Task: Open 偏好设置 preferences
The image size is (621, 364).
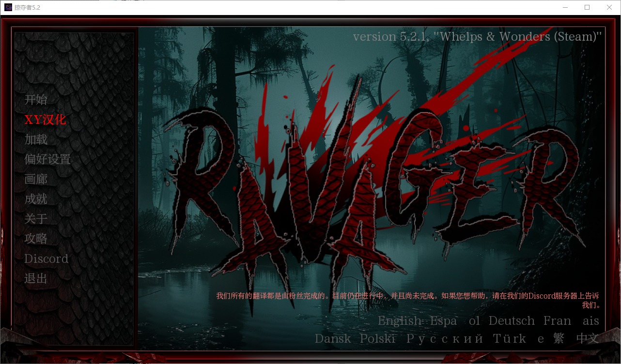Action: pyautogui.click(x=47, y=159)
